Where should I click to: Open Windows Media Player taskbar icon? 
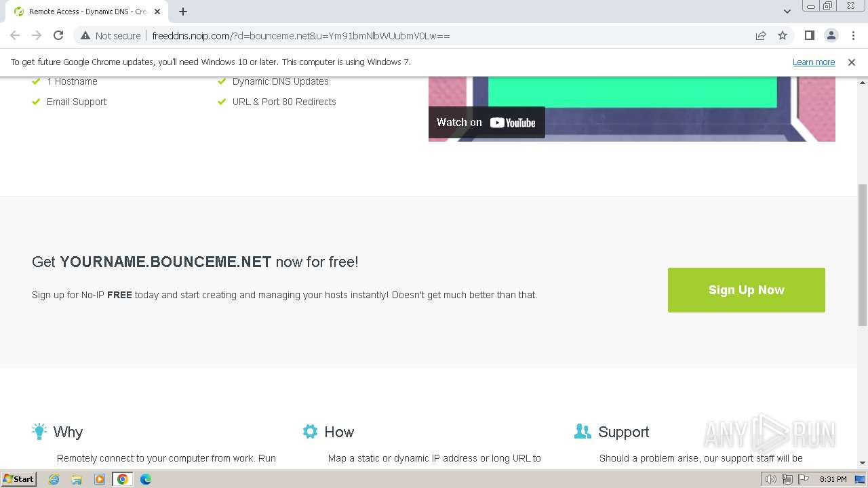100,479
